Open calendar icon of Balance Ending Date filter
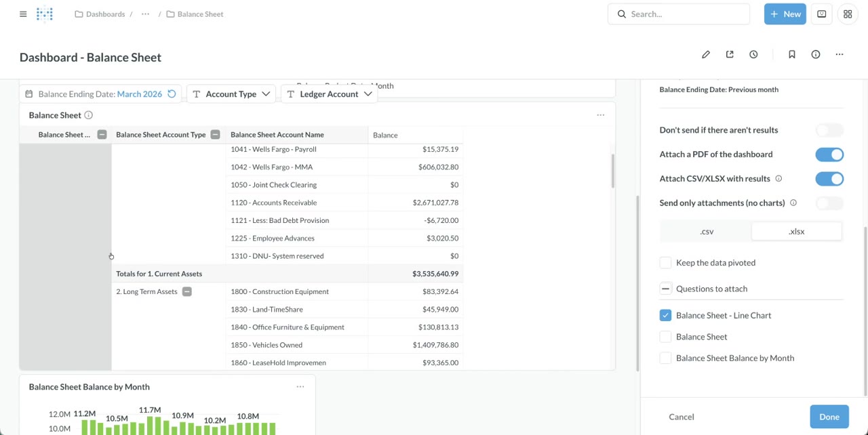The height and width of the screenshot is (435, 868). (29, 94)
